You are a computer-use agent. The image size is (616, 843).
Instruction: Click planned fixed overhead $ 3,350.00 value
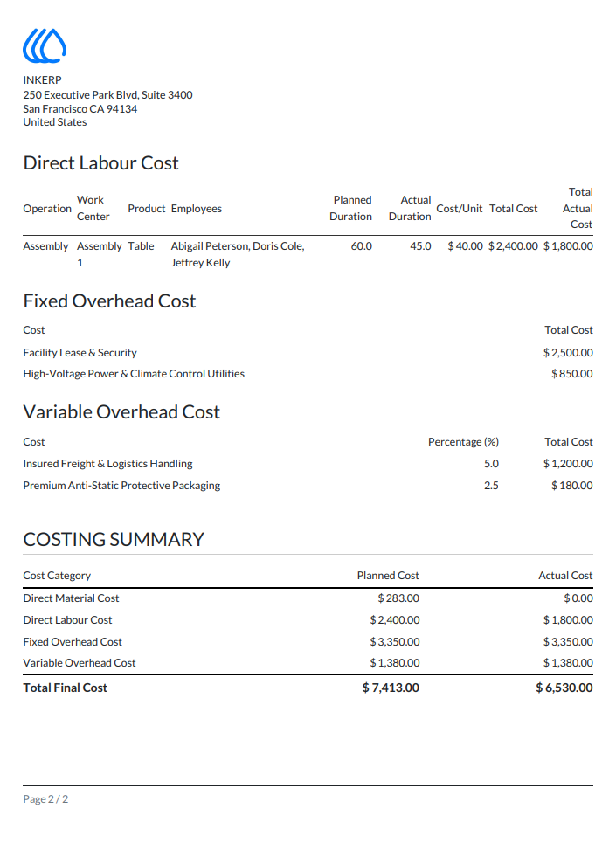(x=395, y=642)
